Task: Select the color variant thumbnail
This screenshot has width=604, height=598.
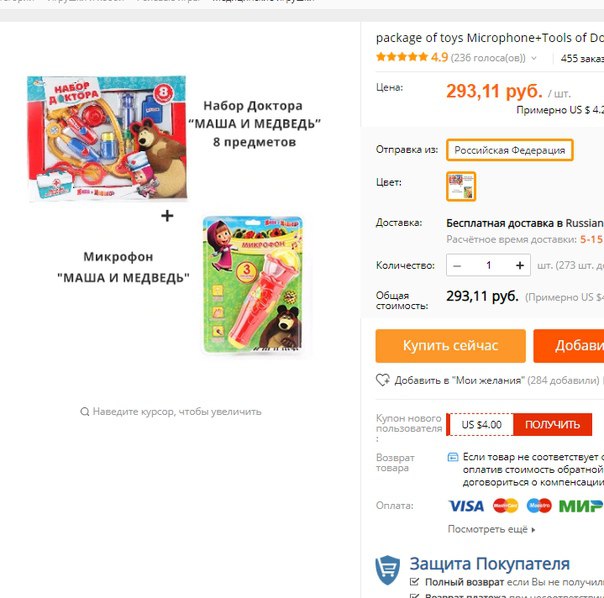Action: click(x=461, y=186)
